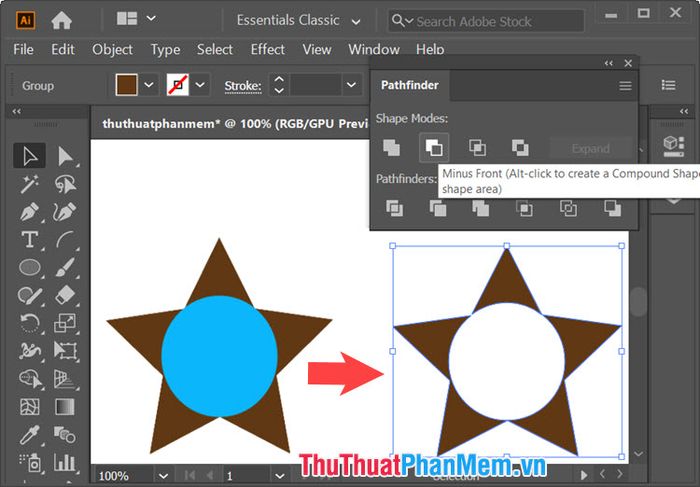Click the Divide pathfinder icon
The width and height of the screenshot is (700, 487).
(394, 208)
